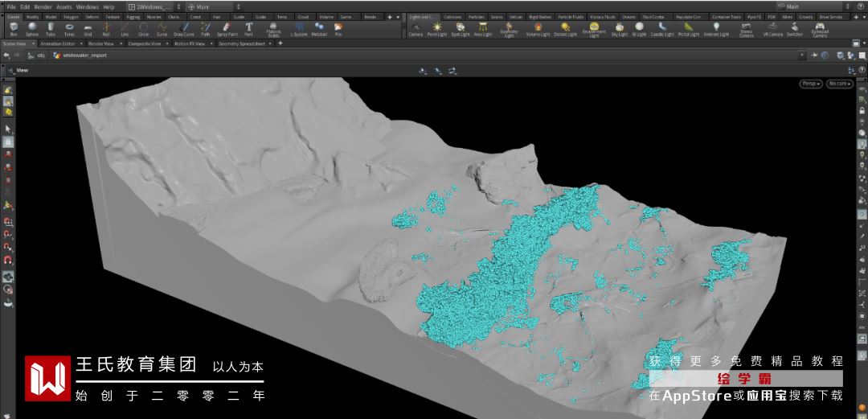Click the Switcher shelf tool
This screenshot has width=868, height=419.
pos(795,29)
